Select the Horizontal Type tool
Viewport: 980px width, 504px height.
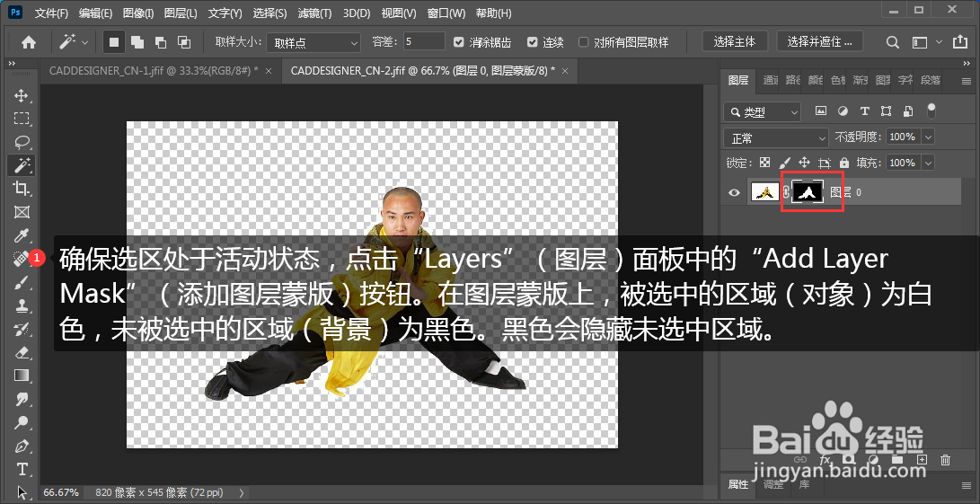[22, 469]
